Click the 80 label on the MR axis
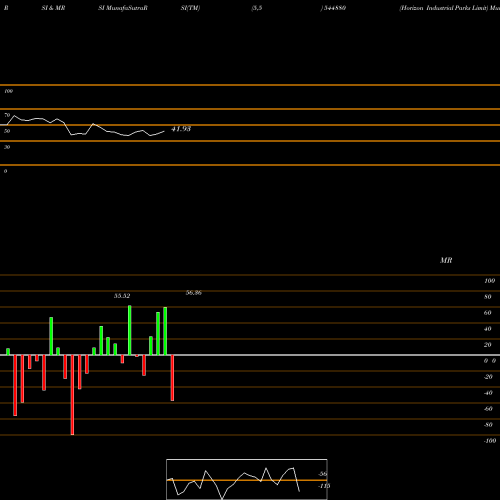 pos(488,297)
